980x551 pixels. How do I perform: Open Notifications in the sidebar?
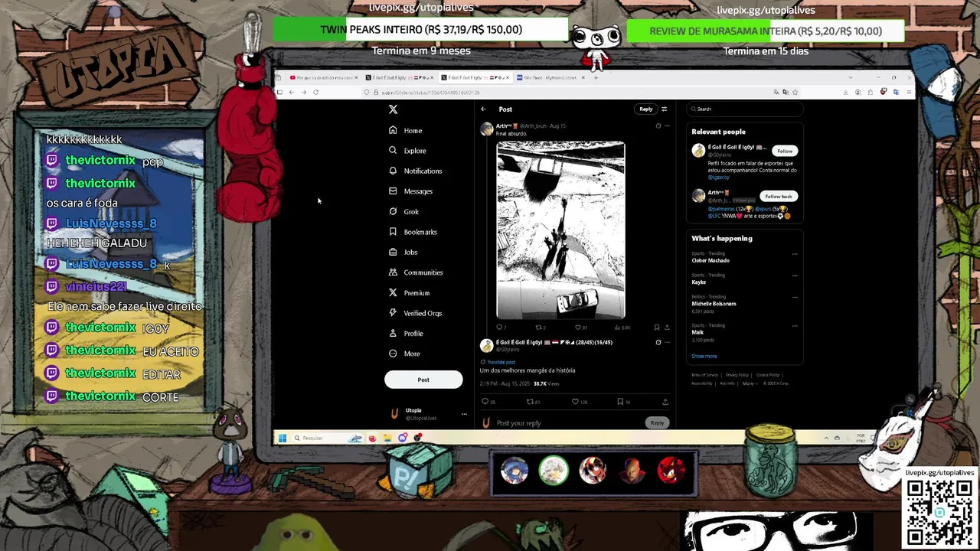(415, 171)
